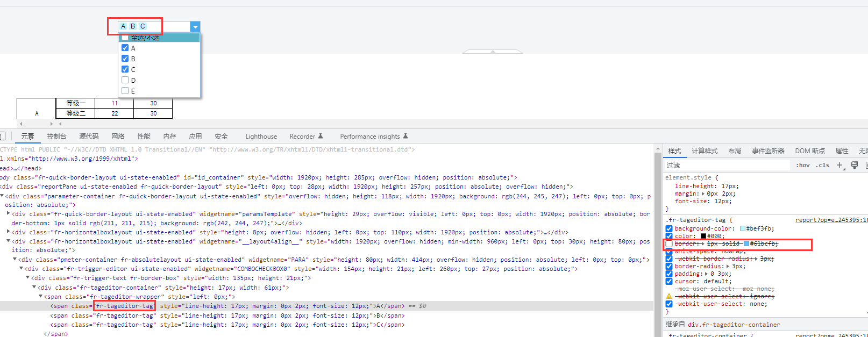Click the paint roller rendering emulation icon
The height and width of the screenshot is (337, 868).
tap(854, 166)
